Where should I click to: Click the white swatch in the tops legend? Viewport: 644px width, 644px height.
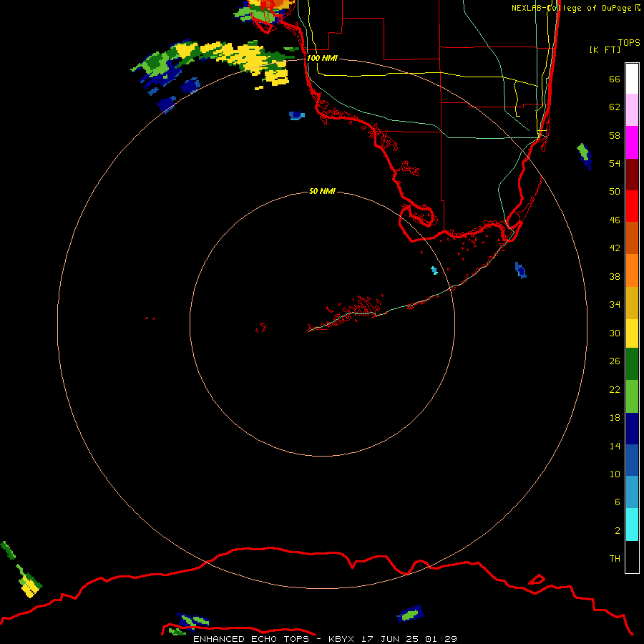click(632, 79)
